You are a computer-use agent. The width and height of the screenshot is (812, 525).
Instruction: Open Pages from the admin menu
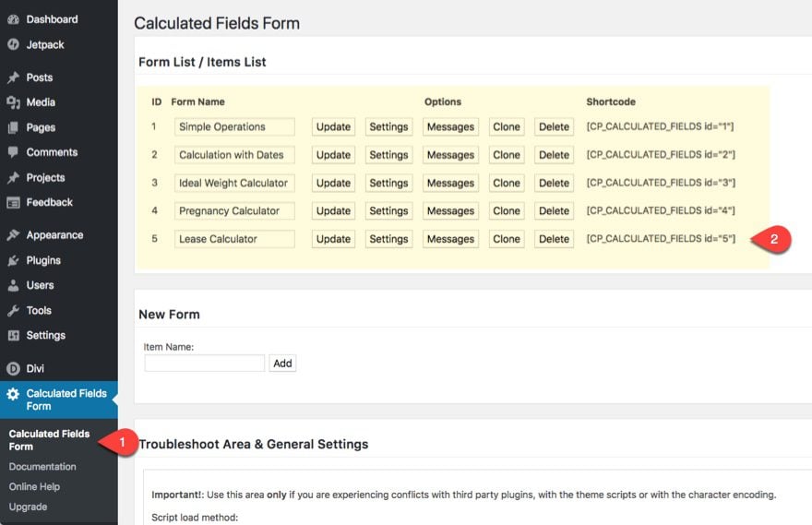point(41,127)
